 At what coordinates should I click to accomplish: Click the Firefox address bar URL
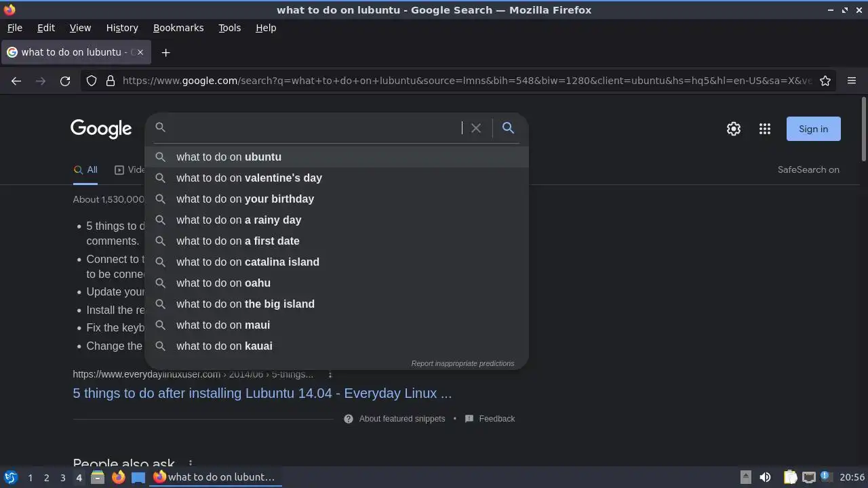tap(467, 81)
